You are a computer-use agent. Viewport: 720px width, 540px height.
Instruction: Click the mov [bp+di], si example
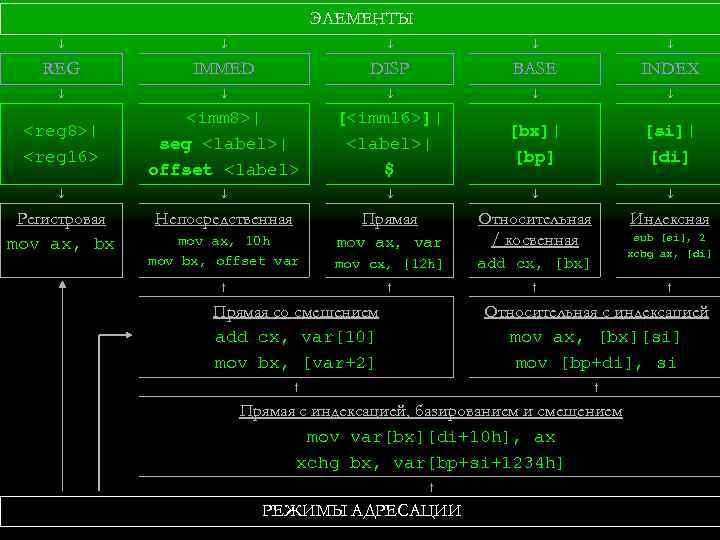(596, 363)
